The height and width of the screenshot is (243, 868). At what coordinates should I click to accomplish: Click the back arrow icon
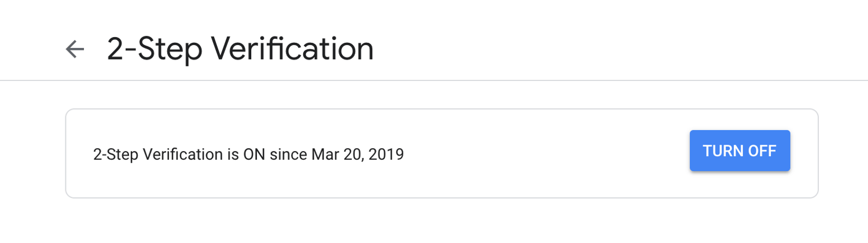click(x=75, y=49)
